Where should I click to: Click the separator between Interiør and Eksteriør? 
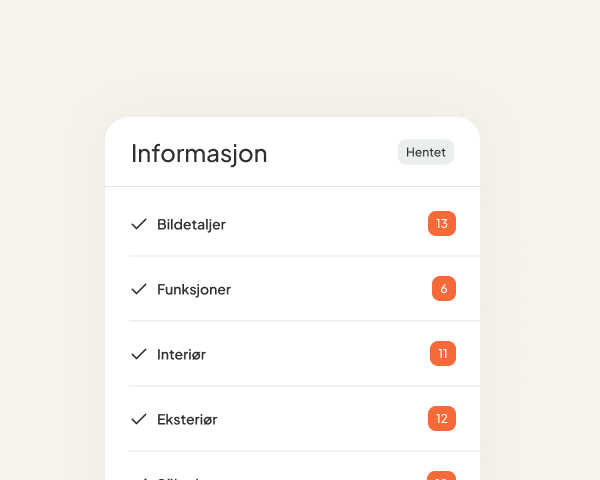tap(292, 386)
